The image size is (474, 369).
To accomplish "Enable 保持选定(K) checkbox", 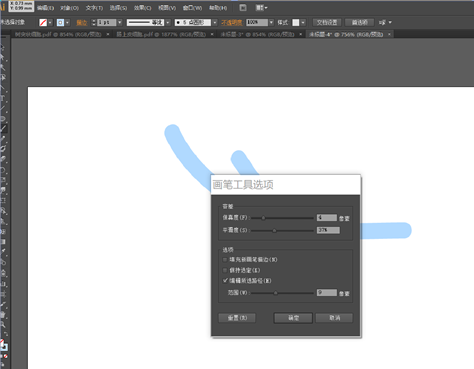I will pos(225,270).
